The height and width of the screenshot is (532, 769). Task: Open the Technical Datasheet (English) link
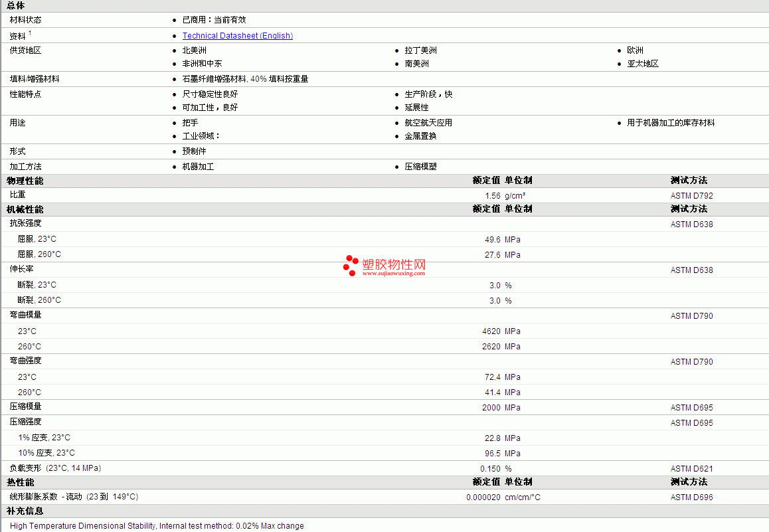237,36
